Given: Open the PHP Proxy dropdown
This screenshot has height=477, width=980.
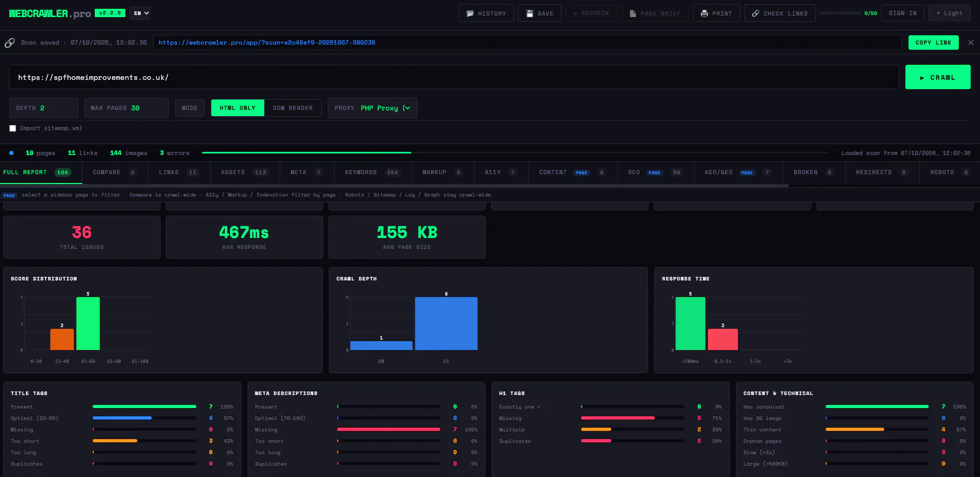Looking at the screenshot, I should point(385,108).
